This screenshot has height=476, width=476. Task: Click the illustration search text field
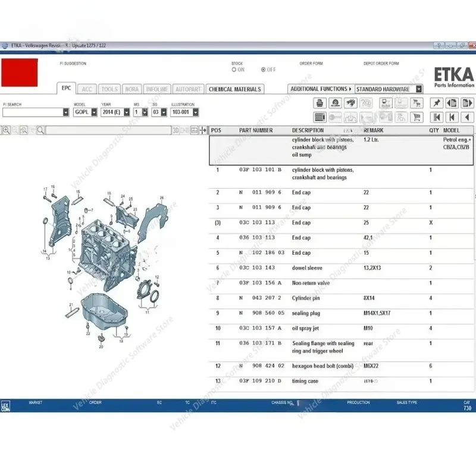[x=108, y=130]
